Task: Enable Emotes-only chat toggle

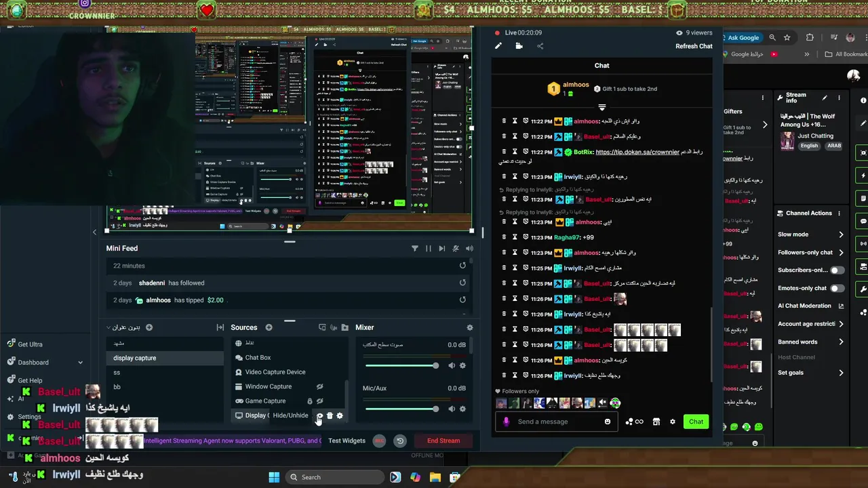Action: coord(837,288)
